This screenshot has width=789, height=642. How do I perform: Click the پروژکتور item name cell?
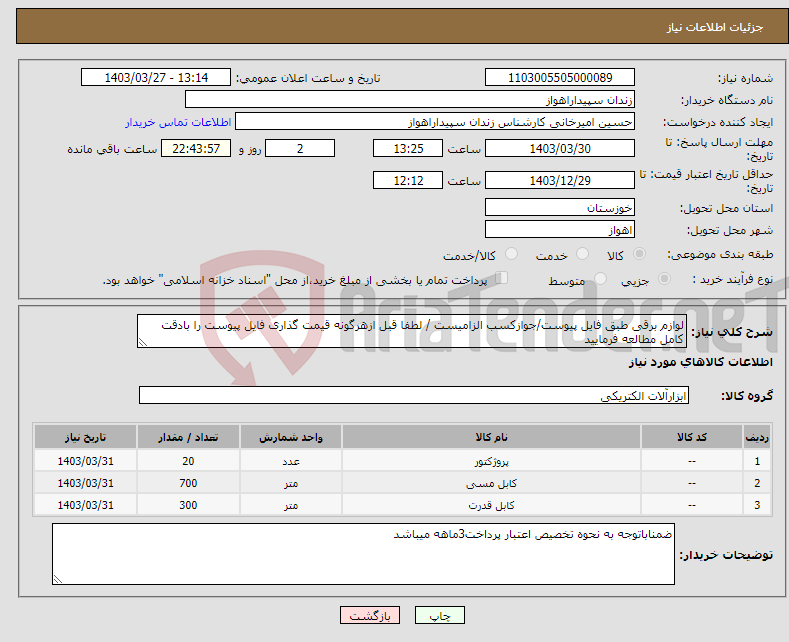pyautogui.click(x=491, y=461)
